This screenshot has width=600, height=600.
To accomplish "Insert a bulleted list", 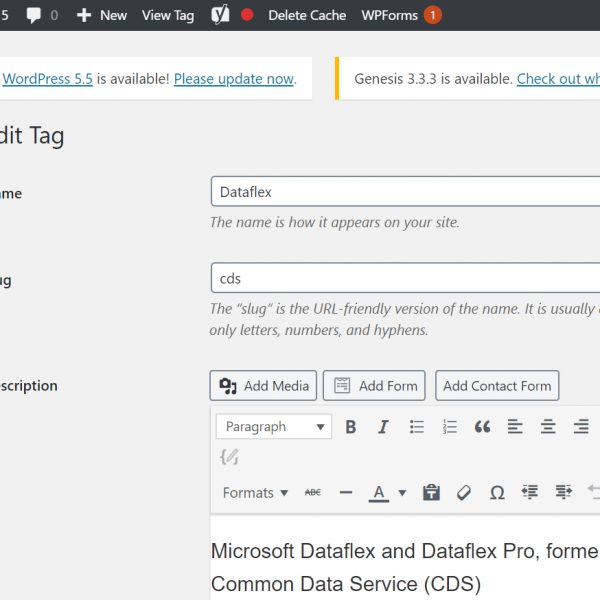I will pos(416,426).
